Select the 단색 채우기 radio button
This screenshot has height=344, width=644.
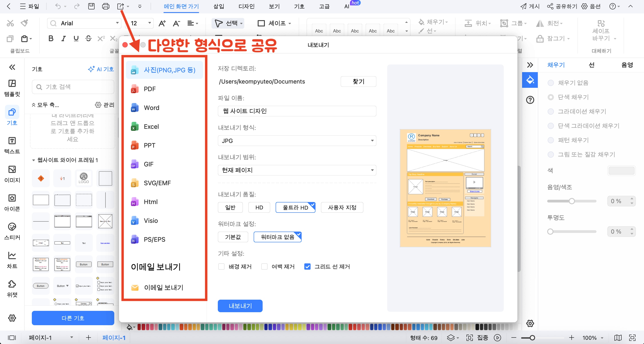(x=551, y=97)
